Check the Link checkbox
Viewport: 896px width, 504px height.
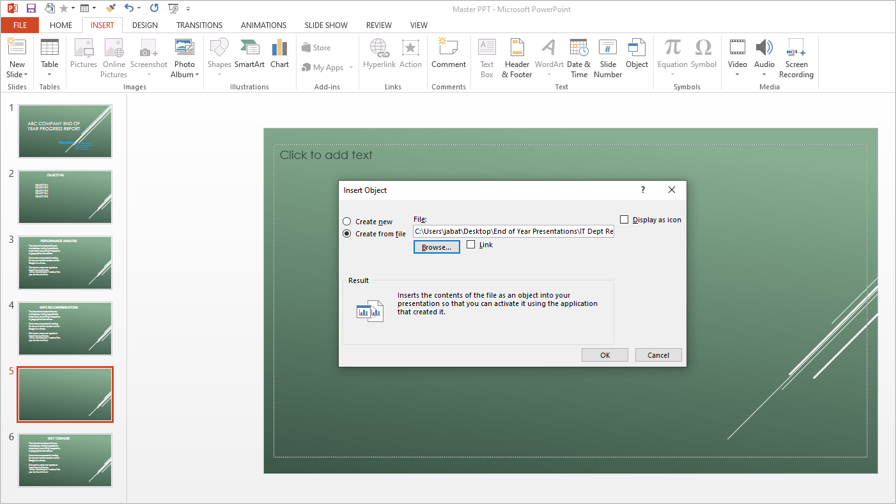pos(471,245)
